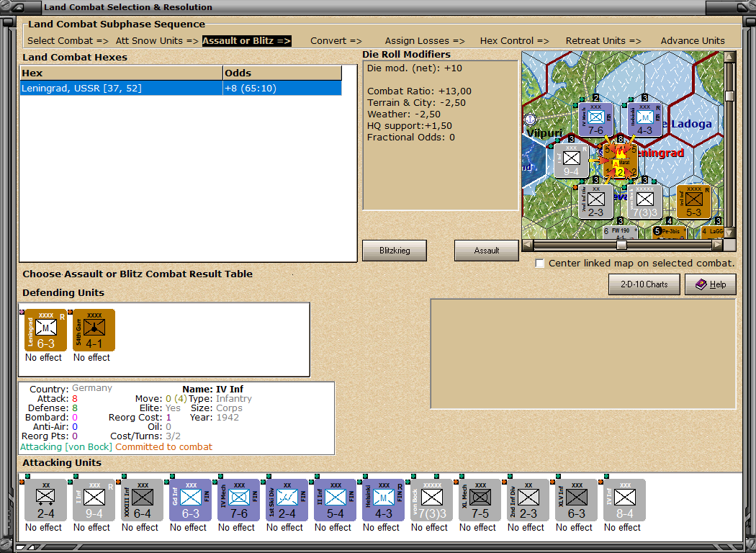Select the 1st Ski Div 2-4 unit

coord(287,500)
